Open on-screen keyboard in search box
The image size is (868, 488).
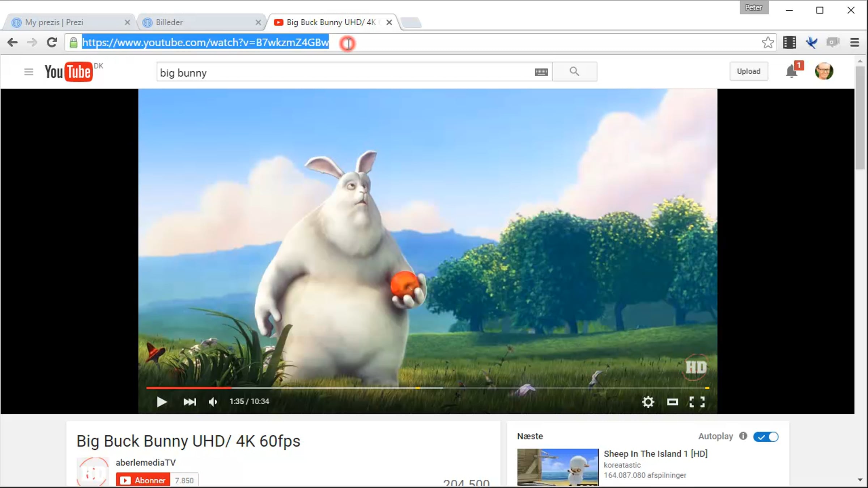tap(541, 72)
